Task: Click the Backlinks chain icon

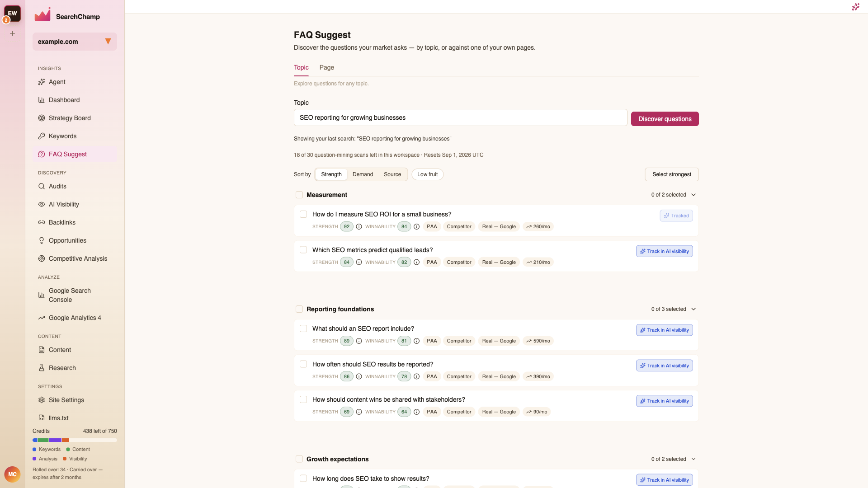Action: tap(42, 222)
